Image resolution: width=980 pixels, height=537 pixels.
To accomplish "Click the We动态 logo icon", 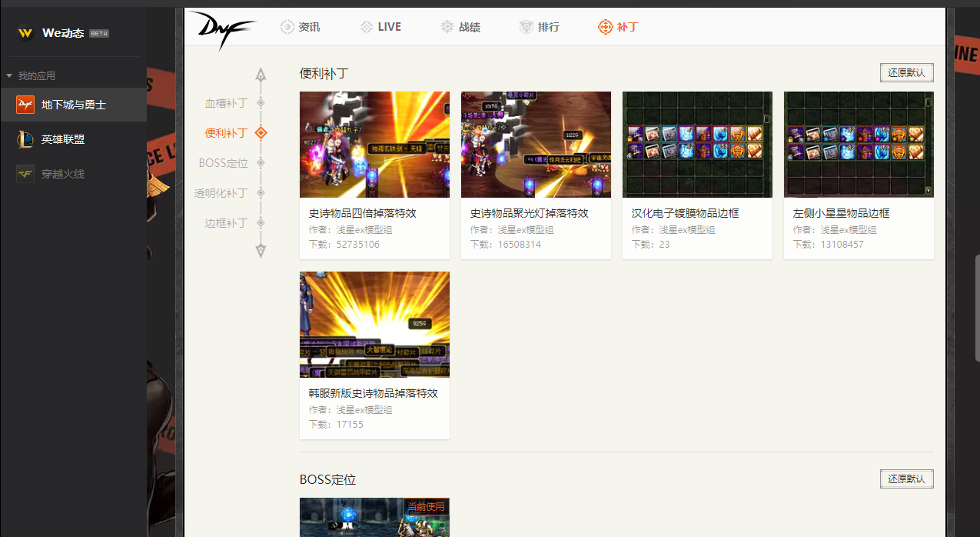I will [25, 33].
